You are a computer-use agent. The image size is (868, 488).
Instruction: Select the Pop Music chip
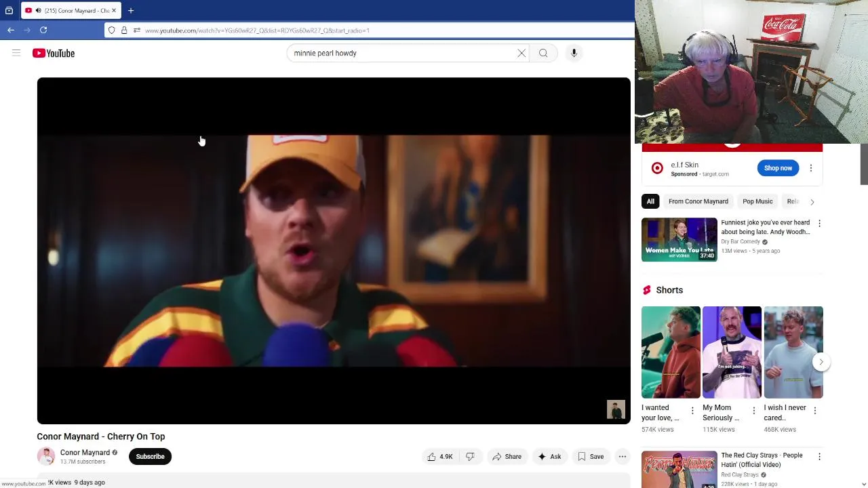757,201
